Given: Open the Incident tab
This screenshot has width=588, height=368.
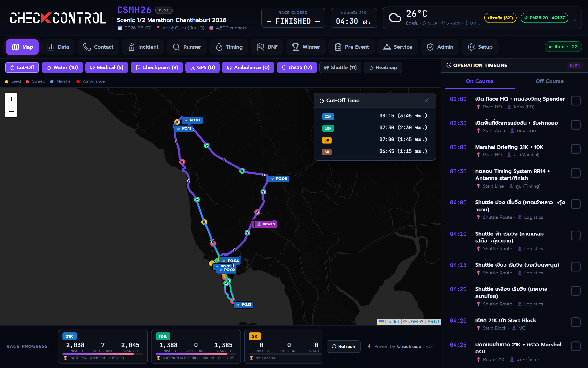Looking at the screenshot, I should coord(143,47).
